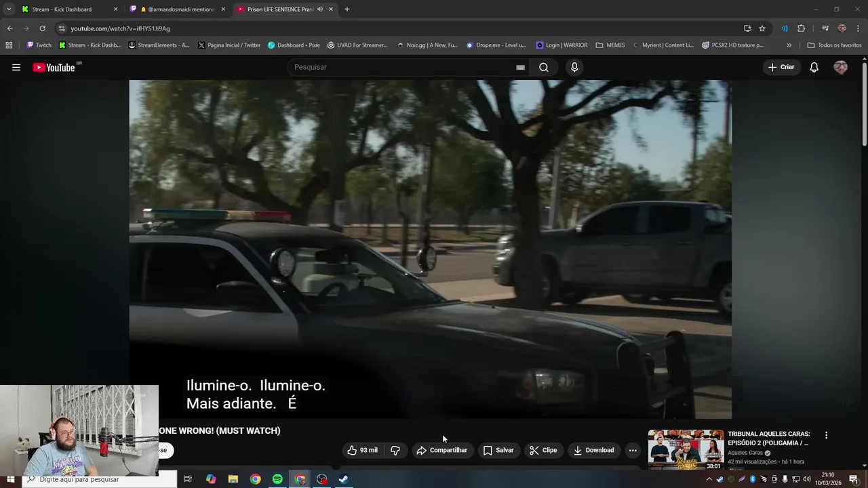The image size is (868, 488).
Task: Open the Twitch bookmark
Action: coord(39,45)
